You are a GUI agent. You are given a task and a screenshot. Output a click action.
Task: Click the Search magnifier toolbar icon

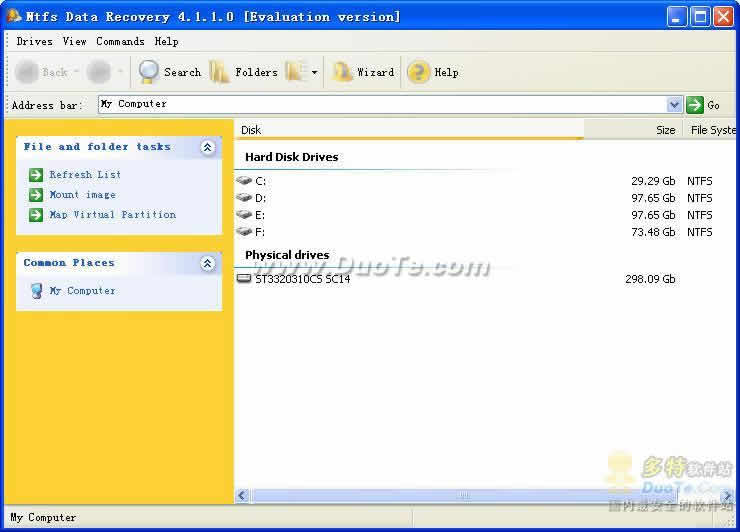(148, 72)
